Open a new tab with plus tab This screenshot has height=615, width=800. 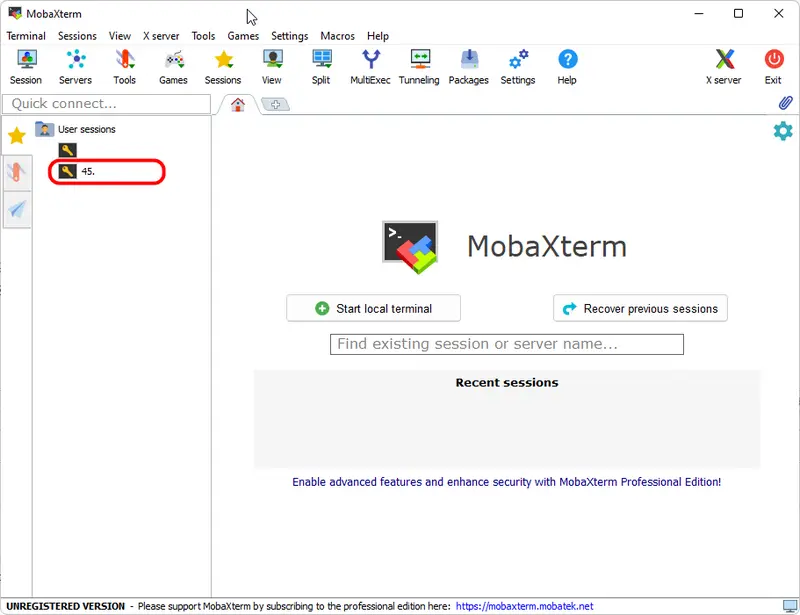276,105
